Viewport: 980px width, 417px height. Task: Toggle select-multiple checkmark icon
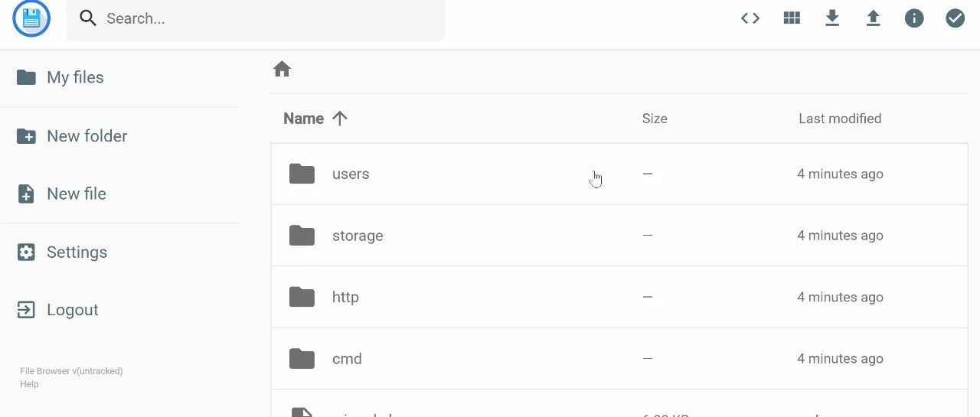955,18
